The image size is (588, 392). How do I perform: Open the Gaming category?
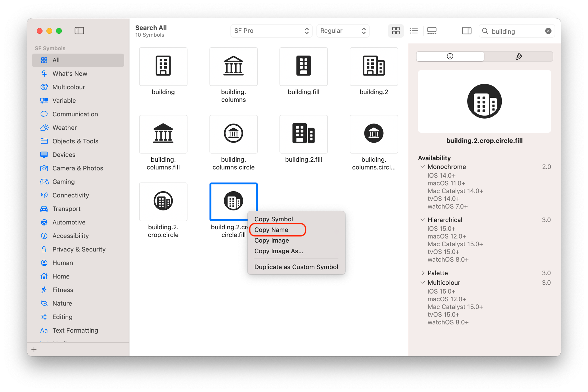(78, 182)
